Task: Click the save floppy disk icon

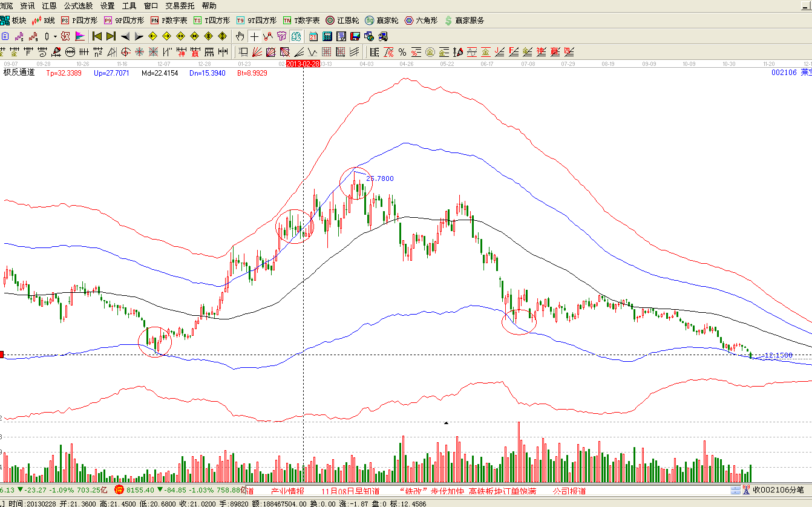Action: 355,36
